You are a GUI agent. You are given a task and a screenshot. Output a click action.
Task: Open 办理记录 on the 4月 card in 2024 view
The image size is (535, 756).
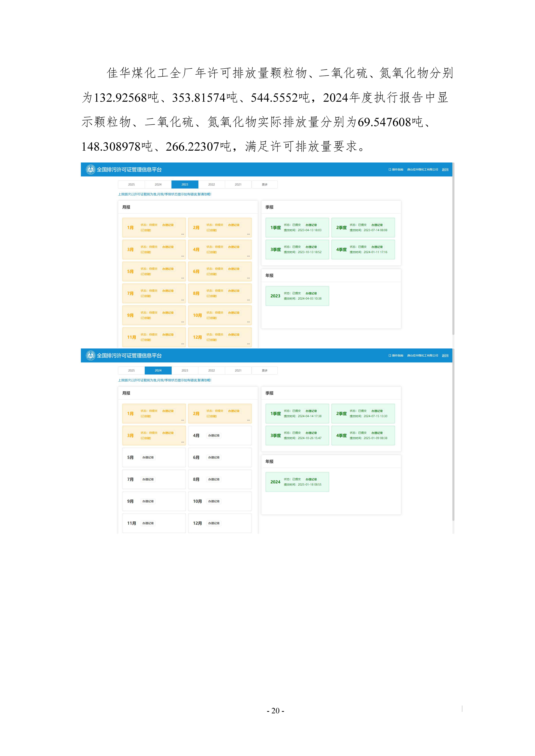pyautogui.click(x=214, y=436)
